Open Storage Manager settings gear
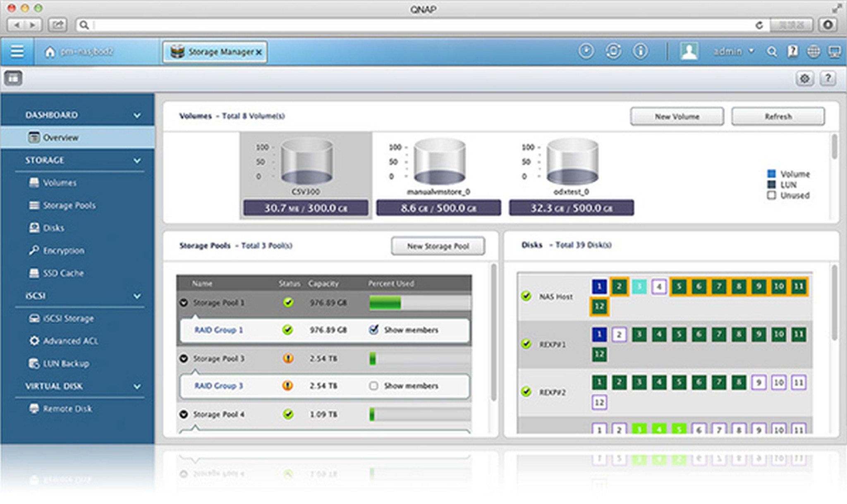 click(x=804, y=78)
